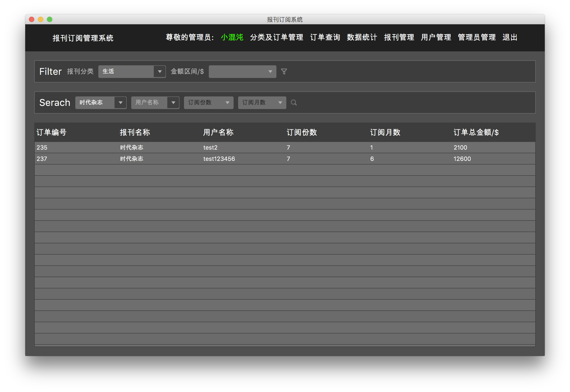Open the 报刊分类 dropdown arrow
This screenshot has width=570, height=392.
160,71
